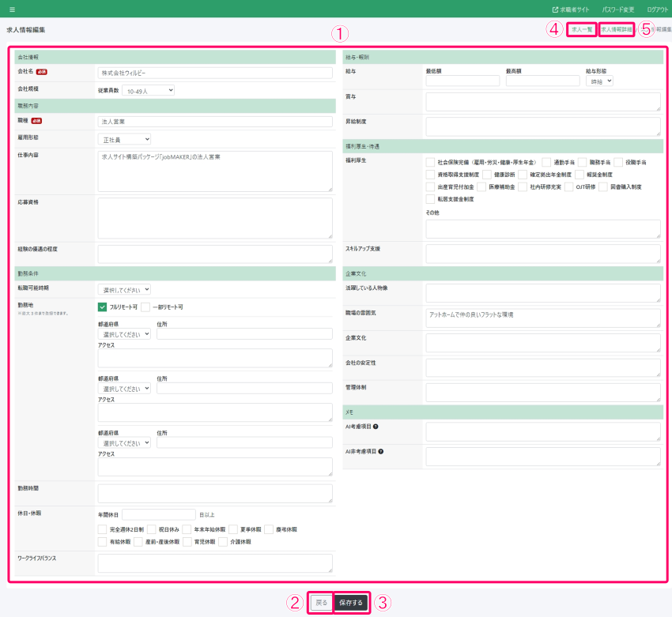Enable the 一部リモート可 checkbox
Viewport: 672px width, 617px height.
[x=145, y=307]
